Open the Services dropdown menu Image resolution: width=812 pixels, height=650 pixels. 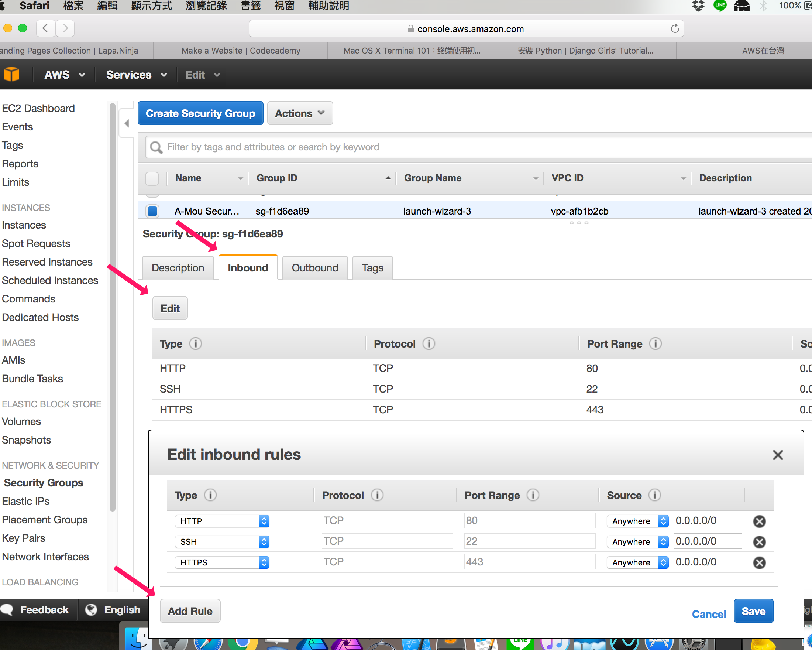[x=136, y=75]
